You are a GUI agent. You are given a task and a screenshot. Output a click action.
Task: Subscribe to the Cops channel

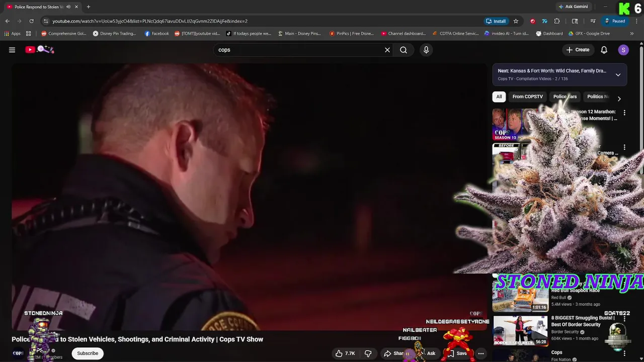point(88,353)
